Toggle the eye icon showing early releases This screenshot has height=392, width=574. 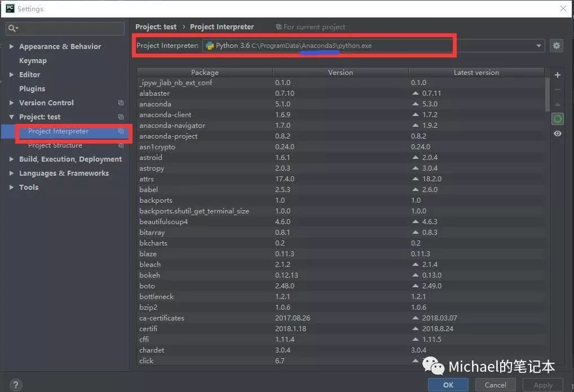pos(557,133)
